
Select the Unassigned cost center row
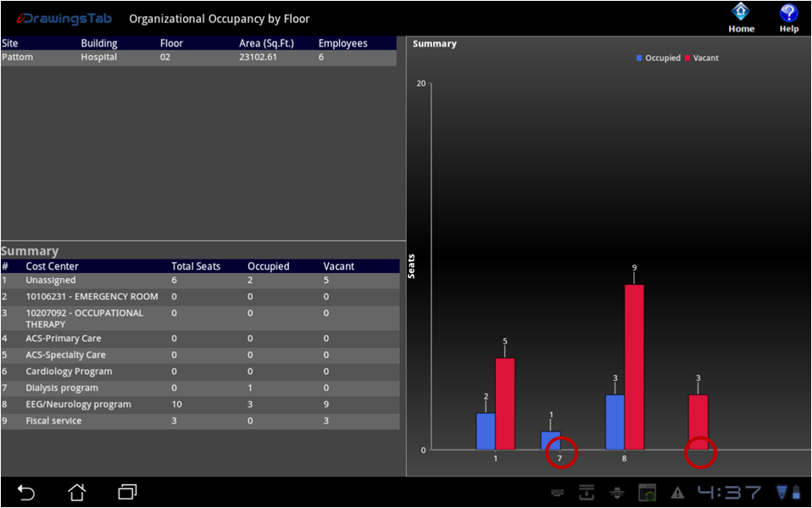pos(200,281)
